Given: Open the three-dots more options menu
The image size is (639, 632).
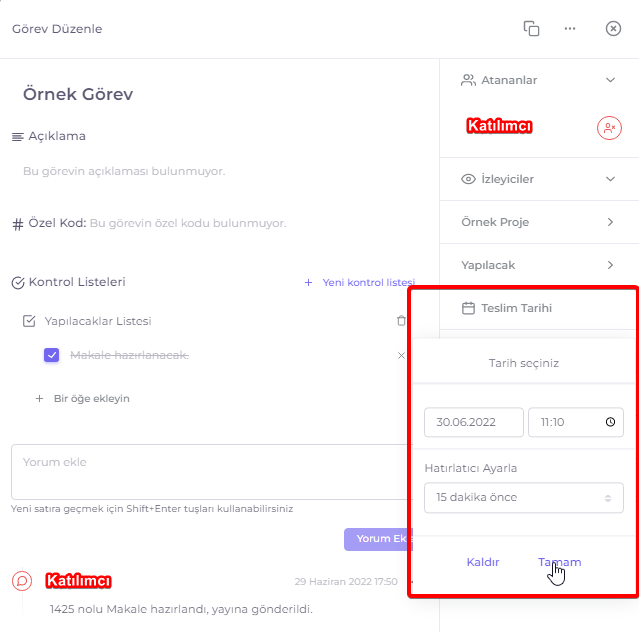Looking at the screenshot, I should pyautogui.click(x=570, y=29).
